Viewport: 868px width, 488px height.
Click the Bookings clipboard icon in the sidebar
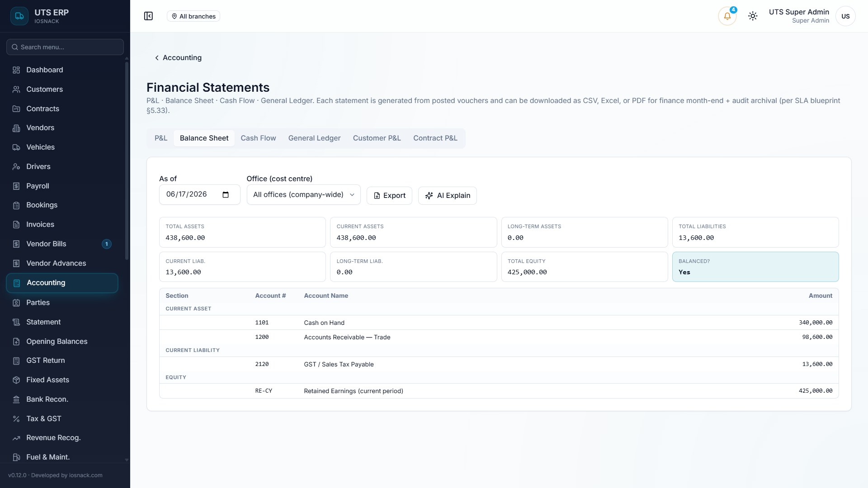tap(16, 205)
